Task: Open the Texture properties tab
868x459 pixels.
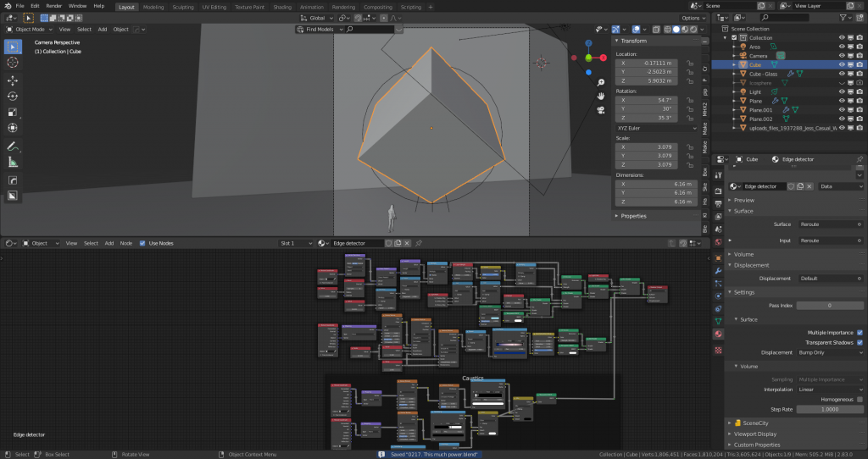Action: (x=718, y=350)
